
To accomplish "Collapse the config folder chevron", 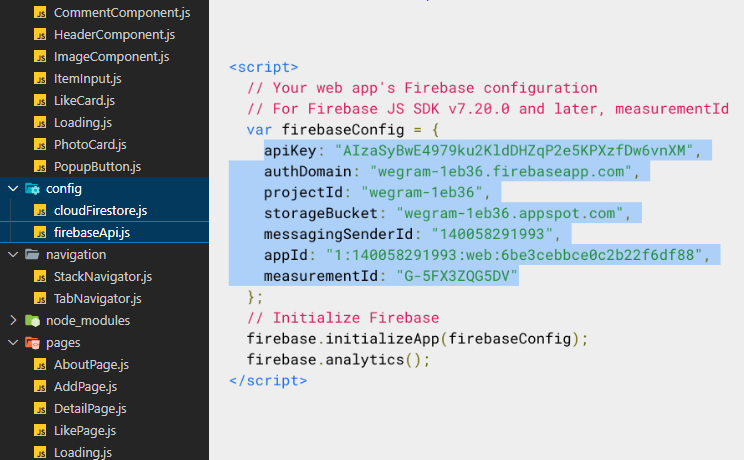I will coord(13,188).
